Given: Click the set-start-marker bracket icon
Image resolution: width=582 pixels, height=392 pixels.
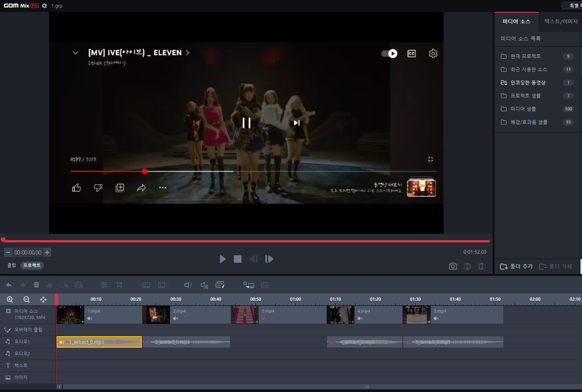Looking at the screenshot, I should [x=467, y=266].
